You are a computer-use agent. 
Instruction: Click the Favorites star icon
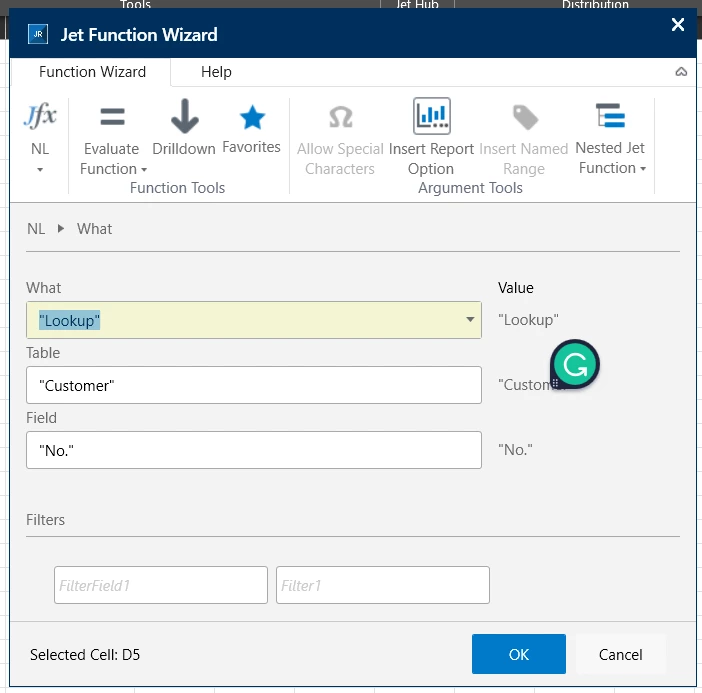[253, 117]
